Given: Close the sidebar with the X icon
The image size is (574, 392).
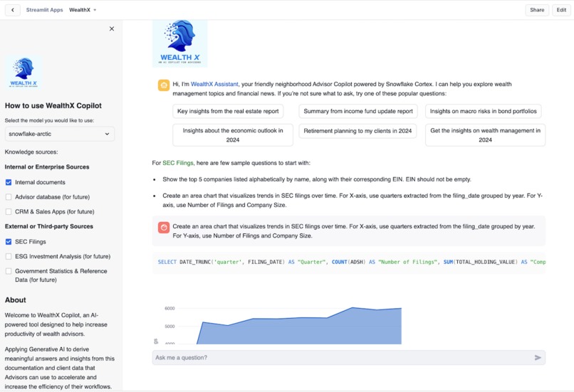Looking at the screenshot, I should pos(112,28).
